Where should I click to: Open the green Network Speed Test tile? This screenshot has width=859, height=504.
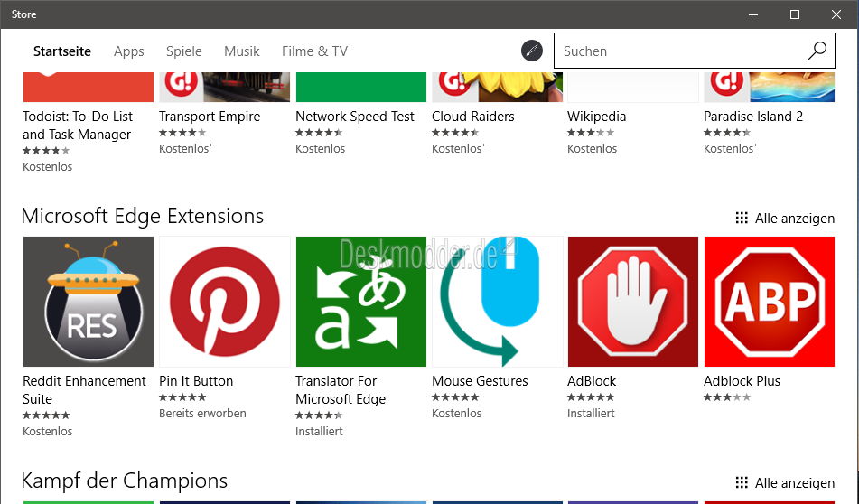(361, 87)
